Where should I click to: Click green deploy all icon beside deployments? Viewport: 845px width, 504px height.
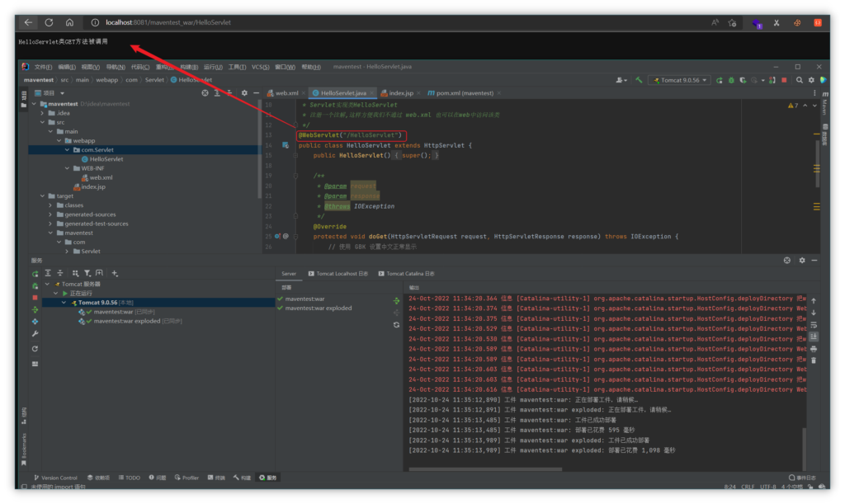(396, 300)
